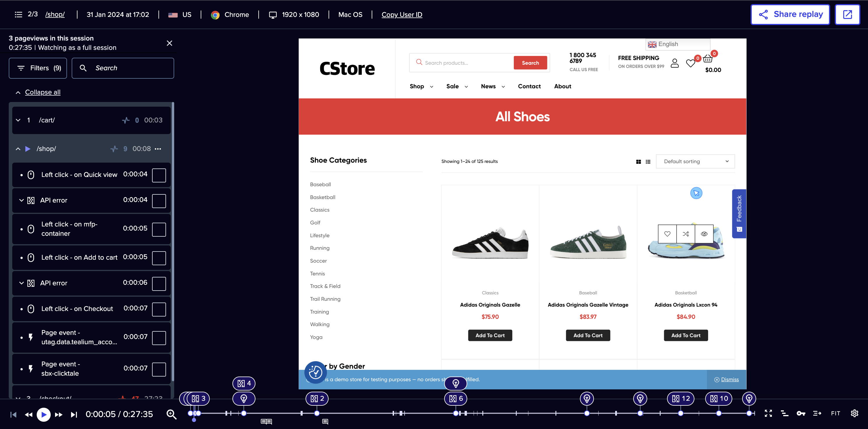
Task: Open replay in new window icon
Action: 847,15
